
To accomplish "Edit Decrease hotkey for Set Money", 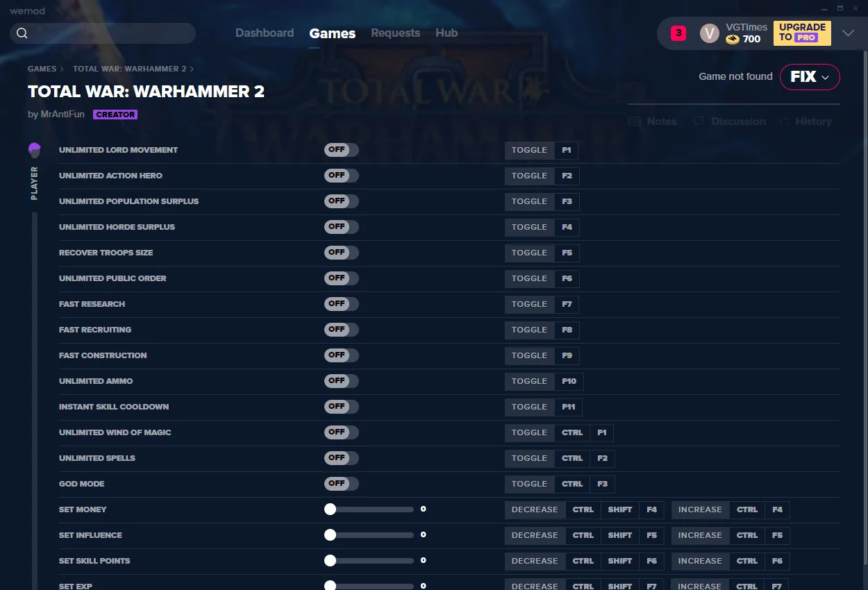I will tap(584, 509).
